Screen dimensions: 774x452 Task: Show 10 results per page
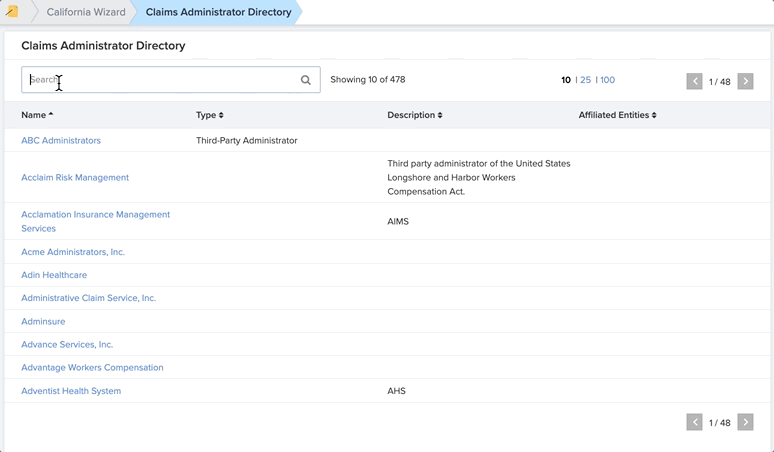click(566, 80)
